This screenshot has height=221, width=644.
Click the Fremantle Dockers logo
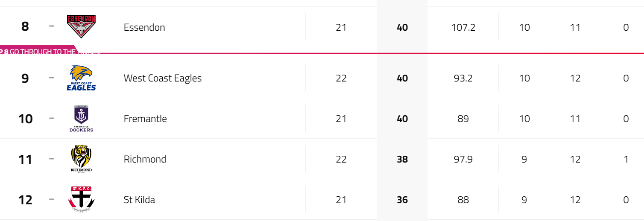(81, 119)
